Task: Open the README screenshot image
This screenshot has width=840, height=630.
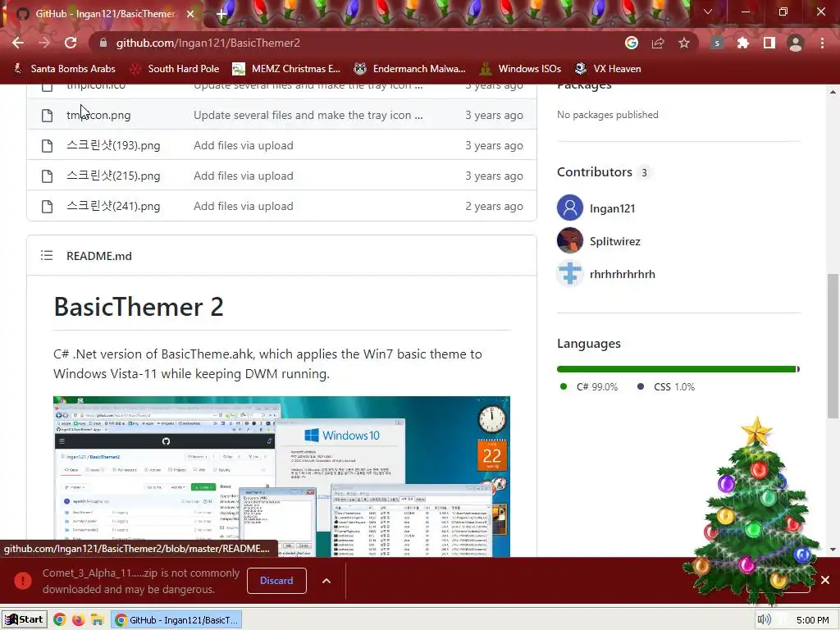Action: 282,477
